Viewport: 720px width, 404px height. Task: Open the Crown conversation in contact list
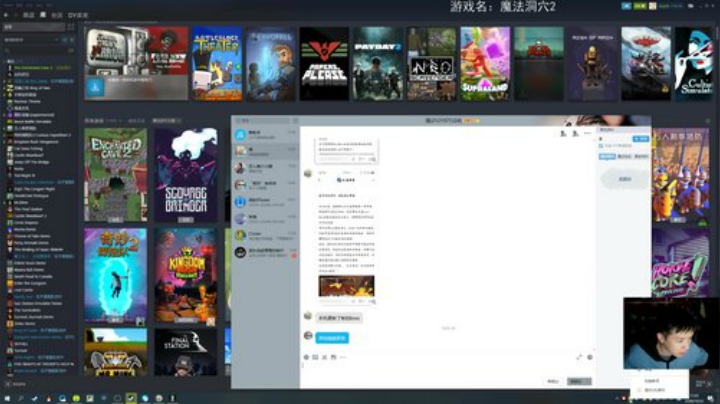[x=266, y=236]
